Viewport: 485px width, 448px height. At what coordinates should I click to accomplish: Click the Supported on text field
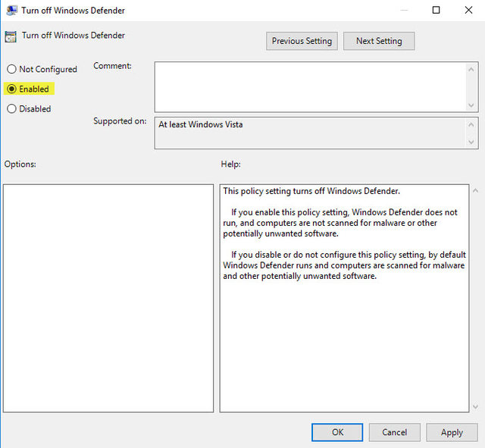click(x=310, y=133)
